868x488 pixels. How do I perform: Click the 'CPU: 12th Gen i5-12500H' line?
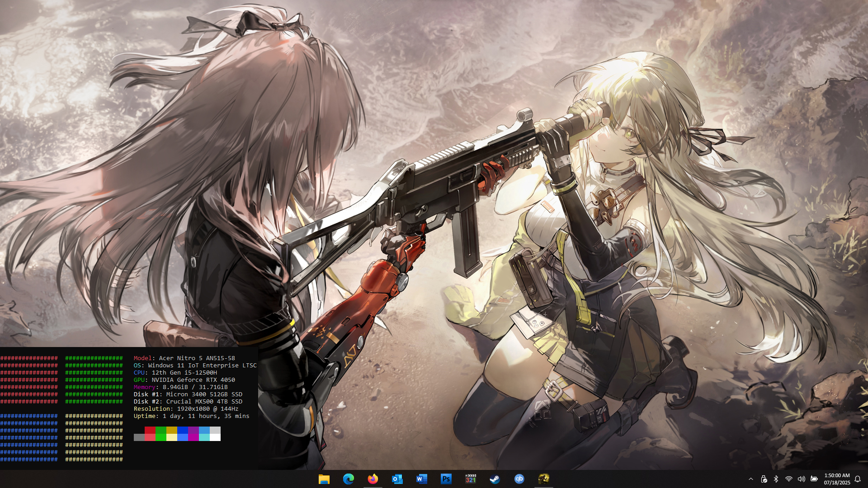[175, 373]
